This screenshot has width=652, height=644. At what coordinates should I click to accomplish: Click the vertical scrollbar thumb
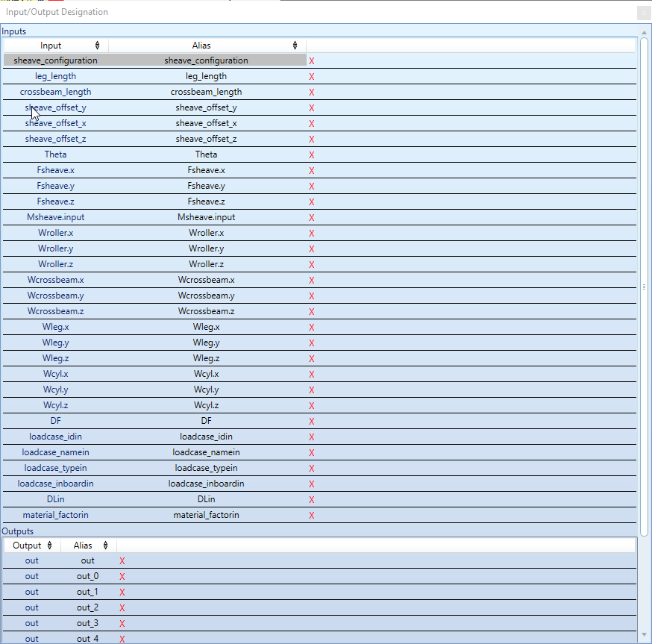point(645,287)
